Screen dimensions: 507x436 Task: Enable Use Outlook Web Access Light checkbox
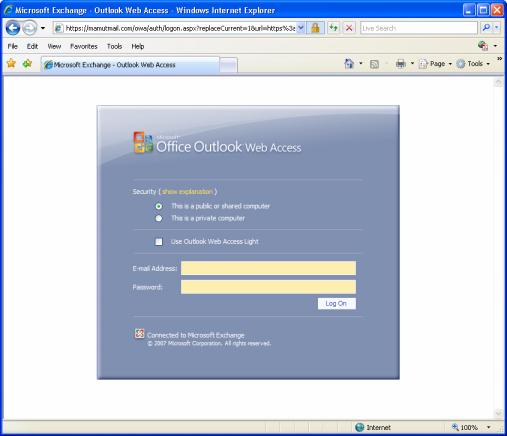click(159, 242)
